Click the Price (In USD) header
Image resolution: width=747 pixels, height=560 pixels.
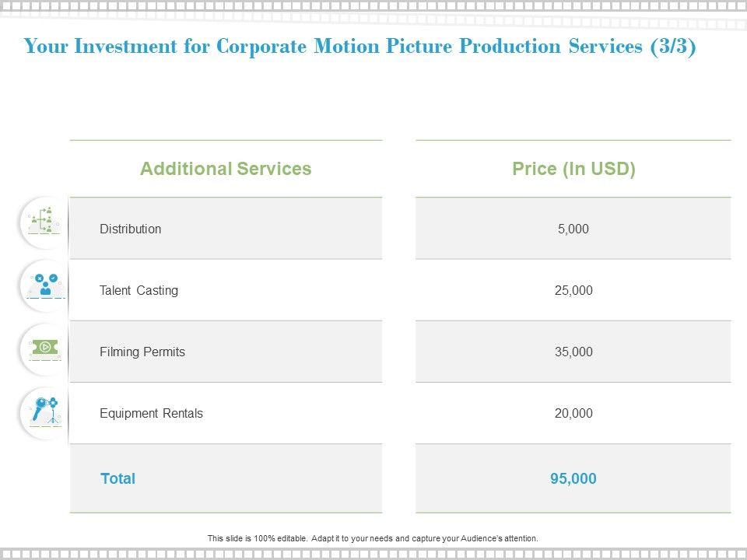point(573,169)
